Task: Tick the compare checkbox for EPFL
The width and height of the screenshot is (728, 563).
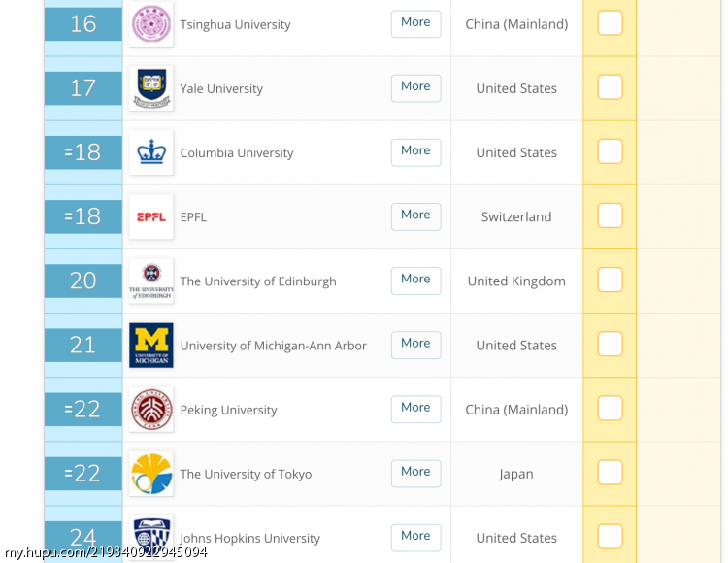Action: (x=610, y=215)
